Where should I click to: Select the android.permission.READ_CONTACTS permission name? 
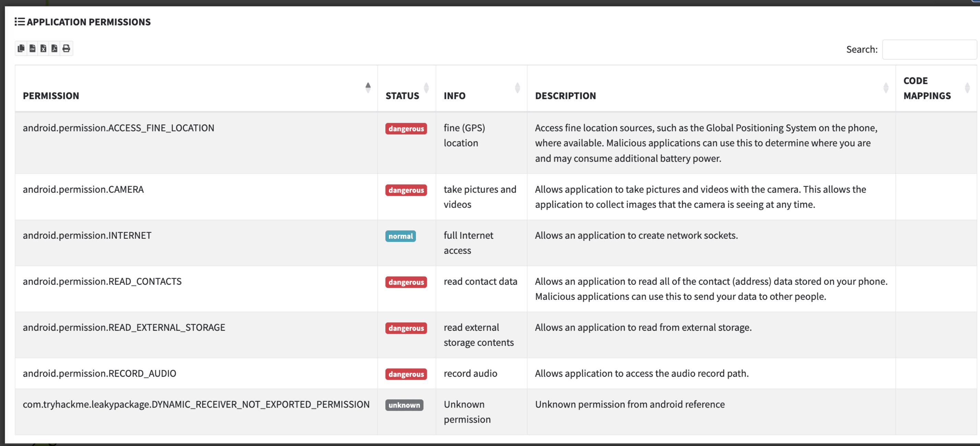[102, 281]
